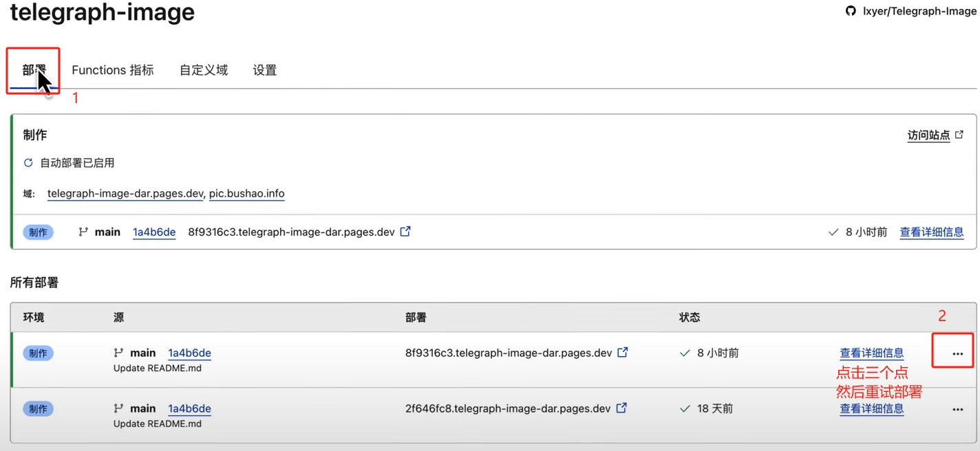View details for the 8 小时前 table deployment
This screenshot has height=451, width=980.
click(872, 353)
